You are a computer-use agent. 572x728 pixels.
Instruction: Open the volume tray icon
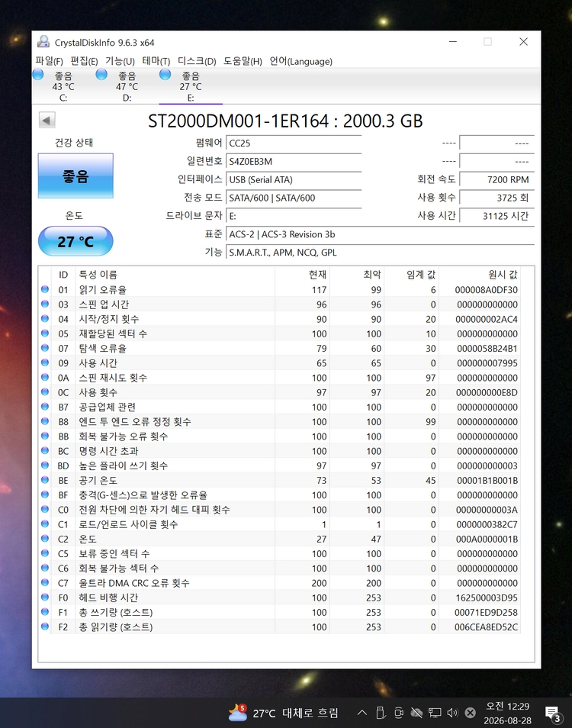tap(452, 713)
